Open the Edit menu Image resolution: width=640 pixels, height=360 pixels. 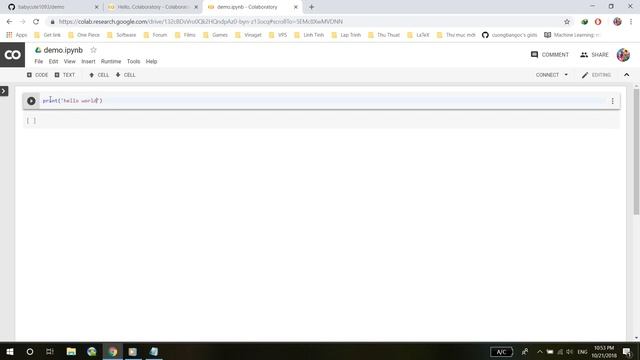(x=53, y=61)
